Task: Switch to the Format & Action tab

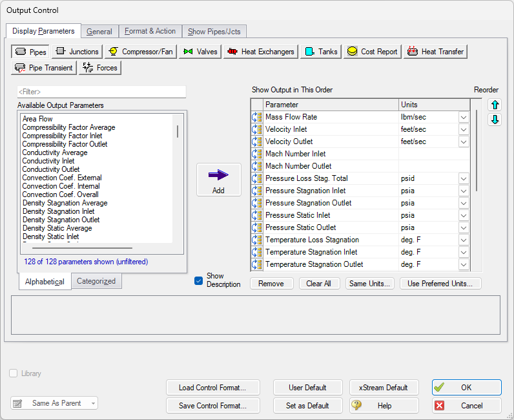Action: [x=150, y=31]
